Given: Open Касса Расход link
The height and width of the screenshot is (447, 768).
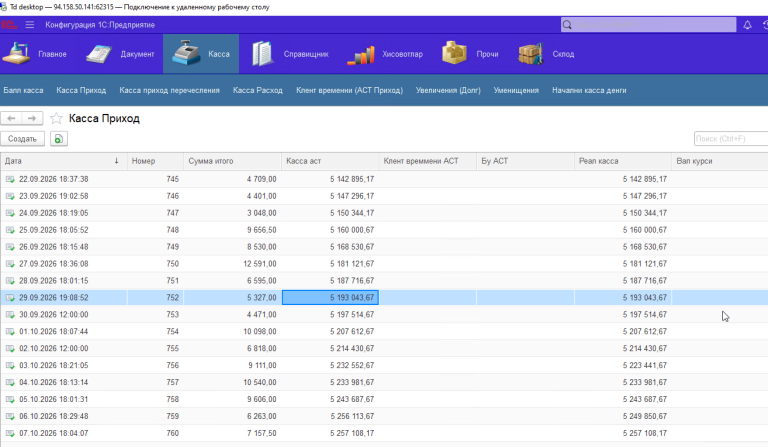Looking at the screenshot, I should (x=258, y=90).
